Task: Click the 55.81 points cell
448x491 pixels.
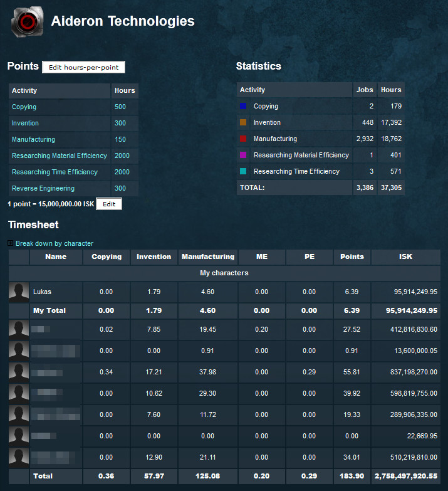Action: coord(352,372)
